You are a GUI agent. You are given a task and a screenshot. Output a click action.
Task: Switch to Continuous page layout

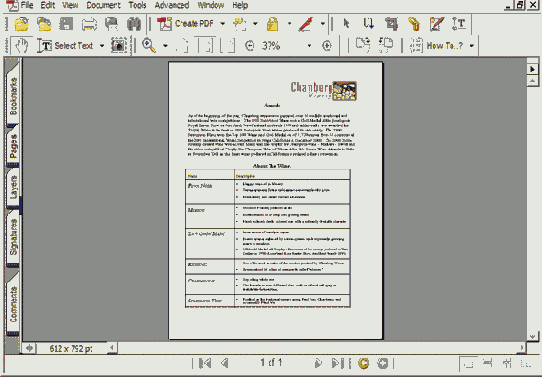coord(487,363)
